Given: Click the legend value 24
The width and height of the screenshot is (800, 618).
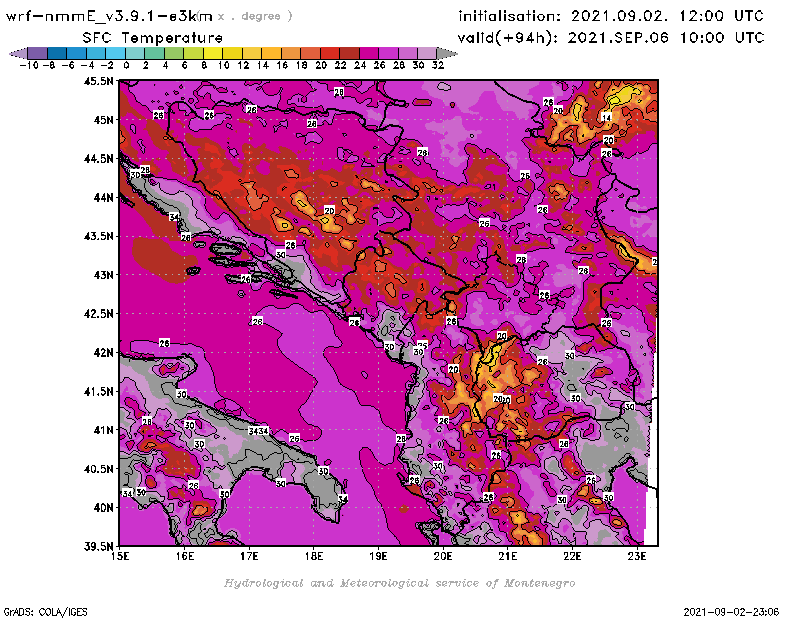Looking at the screenshot, I should click(360, 65).
